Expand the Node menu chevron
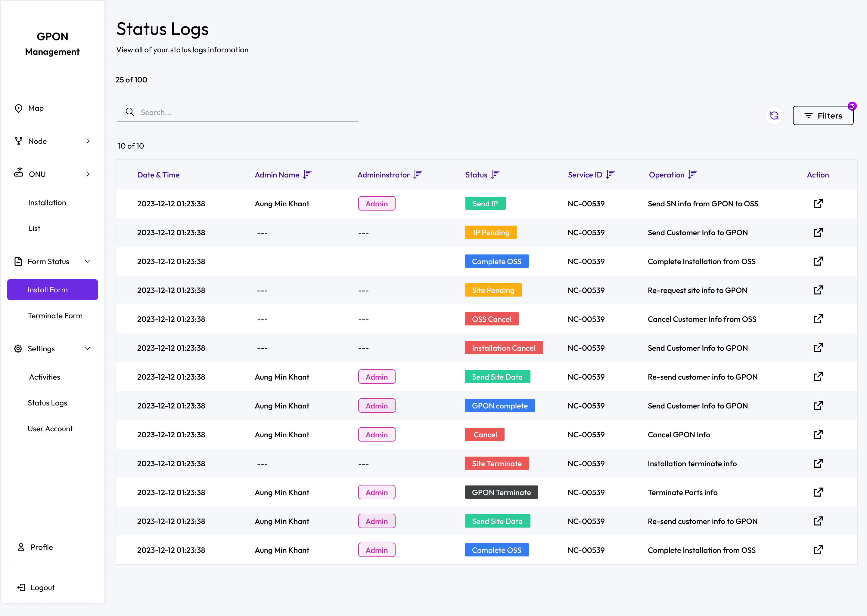This screenshot has height=616, width=867. tap(88, 141)
